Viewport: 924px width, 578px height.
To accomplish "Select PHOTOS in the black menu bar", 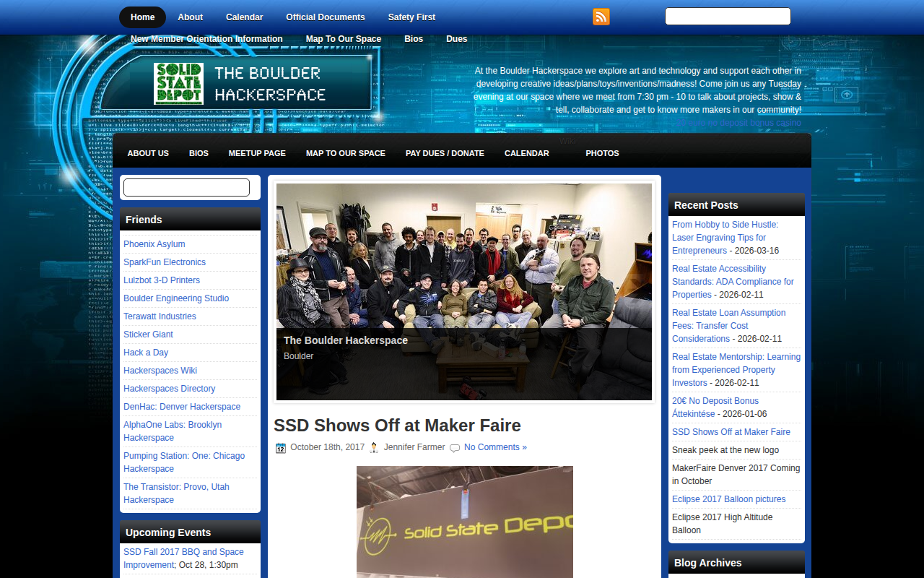I will pos(602,153).
